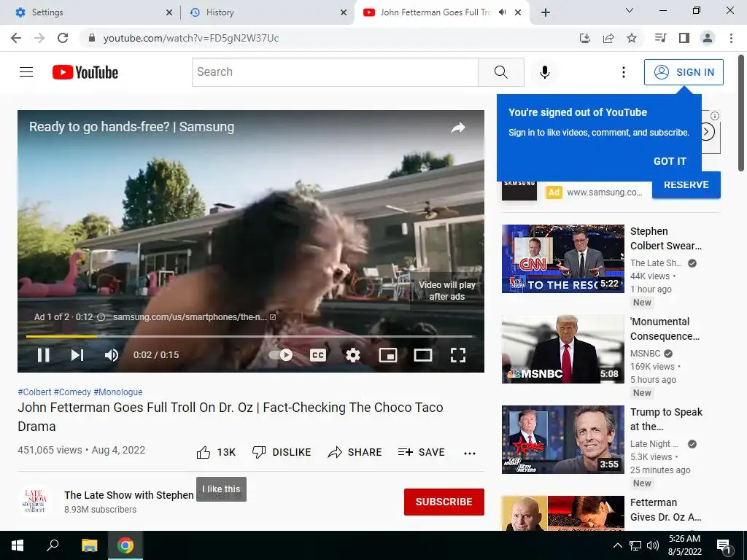Screen dimensions: 747x560
Task: Reload the page
Action: click(x=63, y=38)
